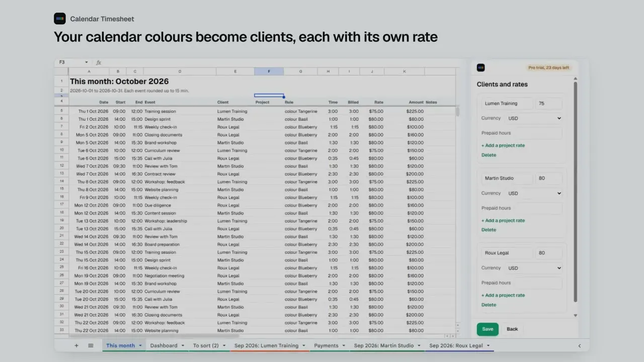The image size is (644, 362).
Task: Collapse the side panel arrow at bottom right
Action: click(580, 346)
